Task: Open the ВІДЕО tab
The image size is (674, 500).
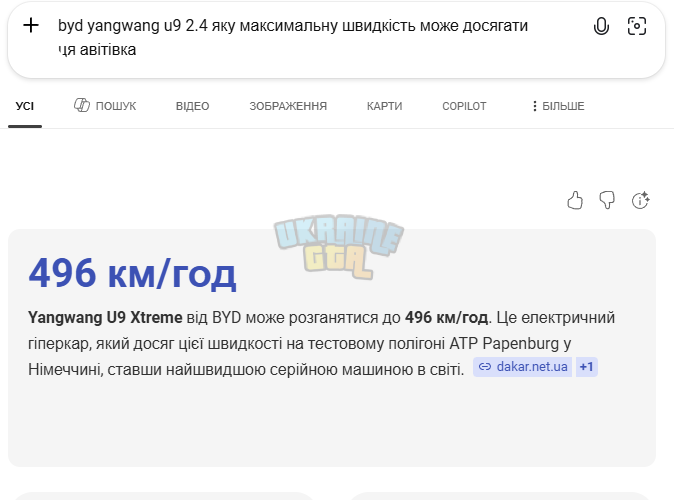Action: pyautogui.click(x=192, y=106)
